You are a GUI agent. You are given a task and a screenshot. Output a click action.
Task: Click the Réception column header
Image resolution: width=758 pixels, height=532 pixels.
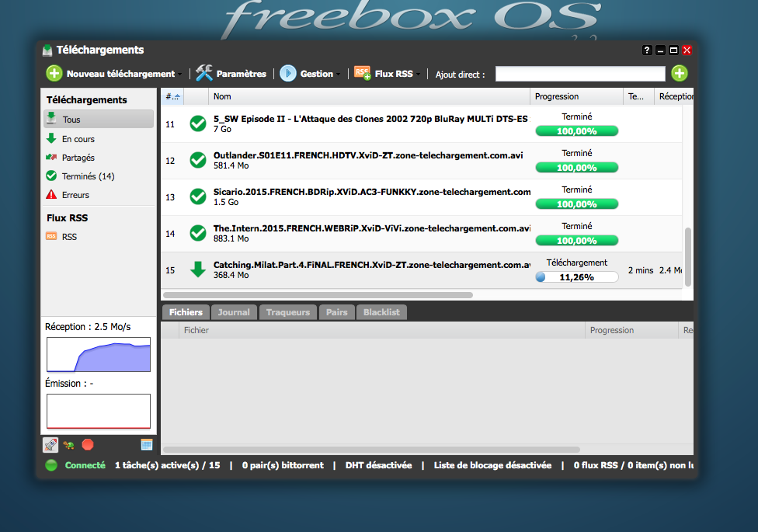click(x=674, y=96)
